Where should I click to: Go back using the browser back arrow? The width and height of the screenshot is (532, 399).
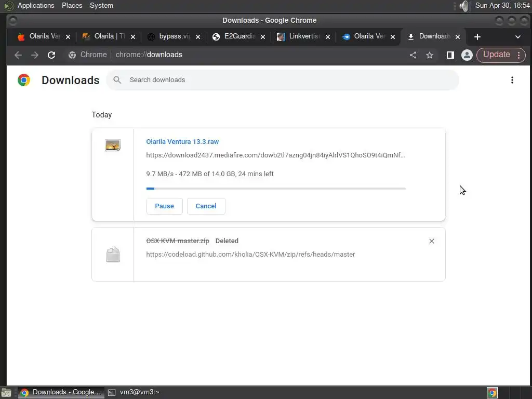(x=18, y=55)
